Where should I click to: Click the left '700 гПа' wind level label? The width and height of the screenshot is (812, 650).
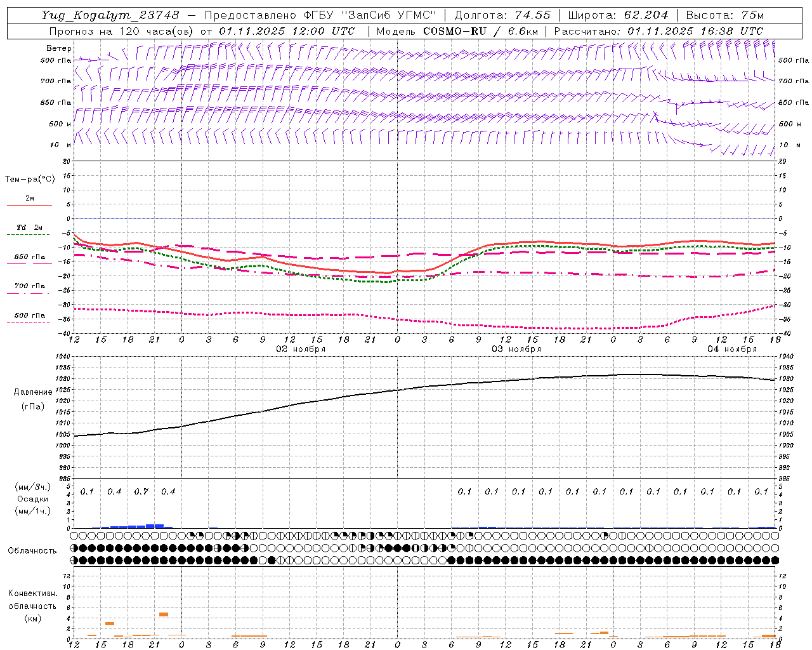click(56, 81)
